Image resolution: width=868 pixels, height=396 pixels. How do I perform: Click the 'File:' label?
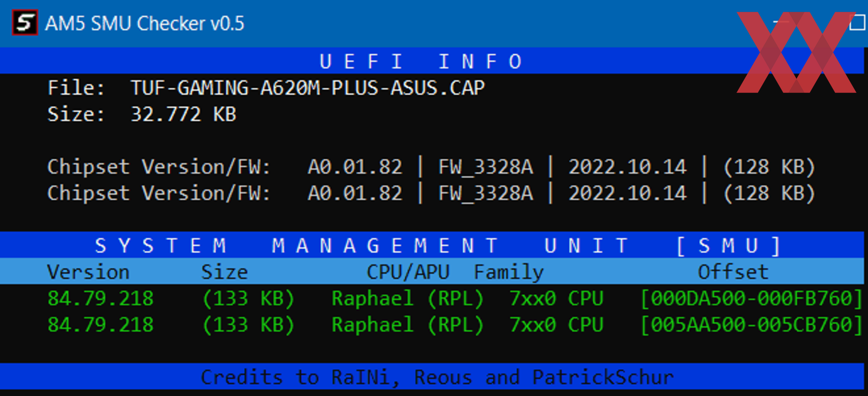76,87
